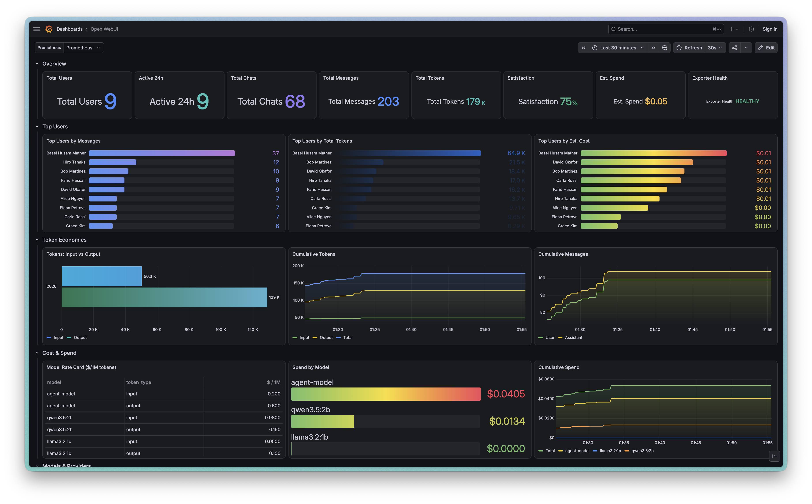This screenshot has width=812, height=504.
Task: Click the Refresh dashboard button
Action: tap(689, 48)
